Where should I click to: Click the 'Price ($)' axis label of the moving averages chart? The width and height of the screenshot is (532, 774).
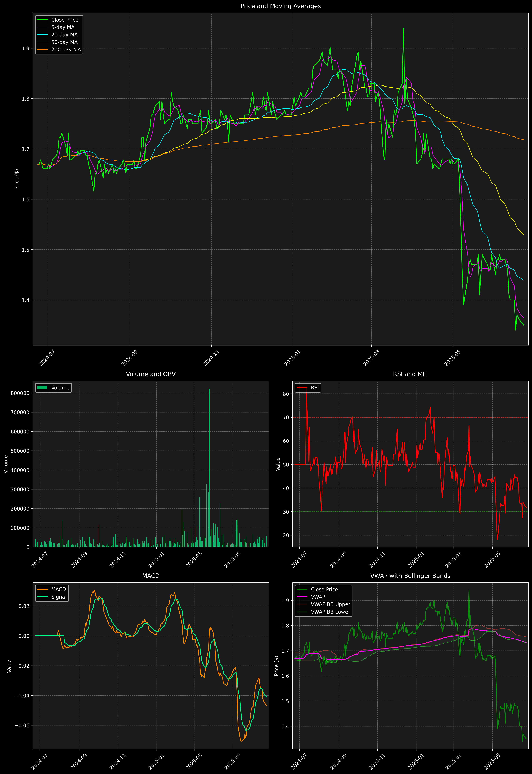(17, 179)
